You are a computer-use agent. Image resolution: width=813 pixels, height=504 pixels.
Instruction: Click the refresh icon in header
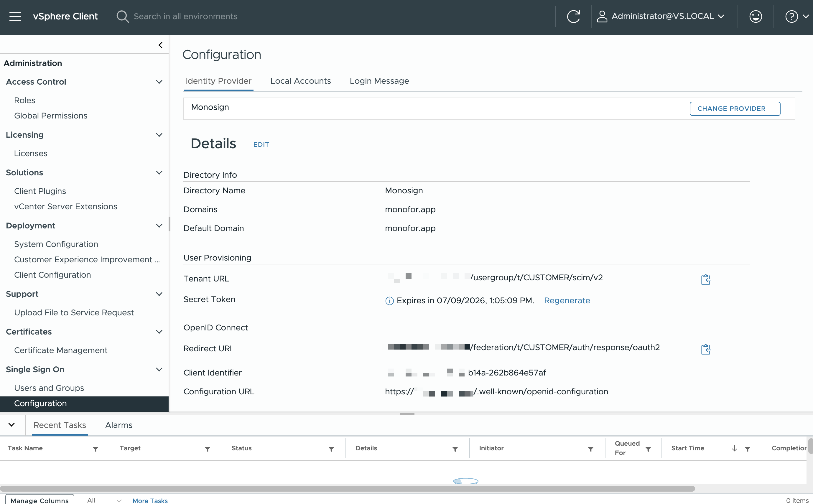tap(573, 16)
